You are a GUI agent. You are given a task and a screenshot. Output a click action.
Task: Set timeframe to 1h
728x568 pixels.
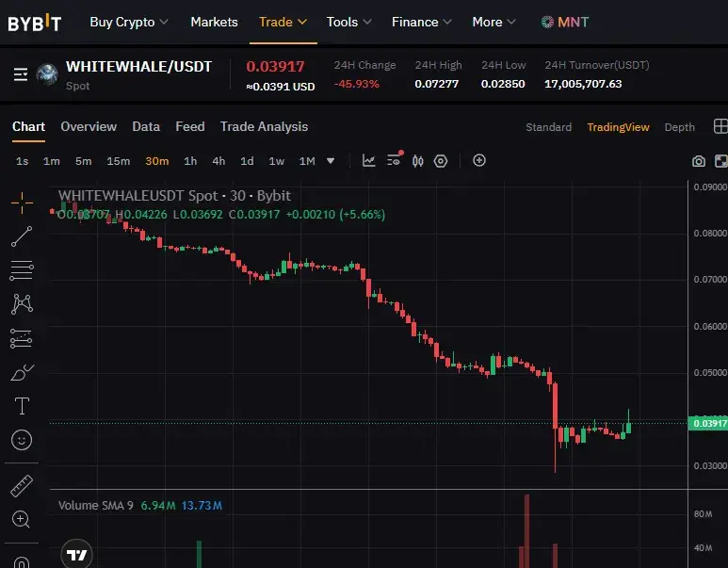coord(190,161)
